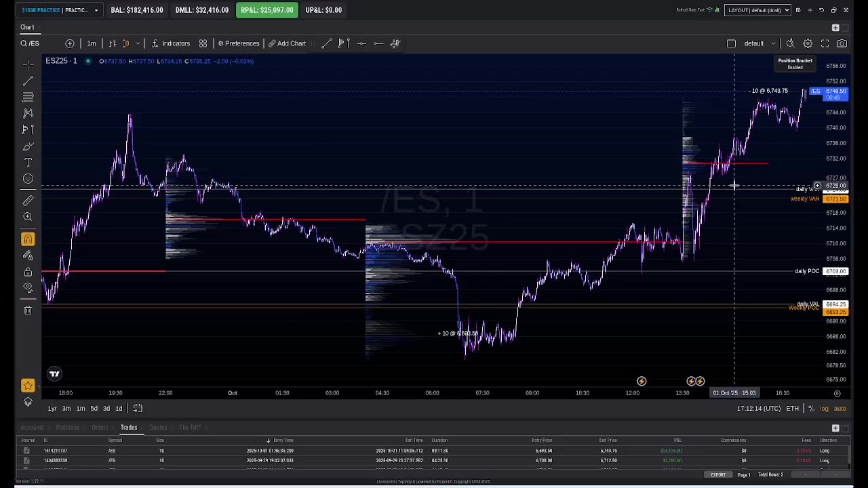Click the EXPORT button
Image resolution: width=868 pixels, height=488 pixels.
coord(718,475)
